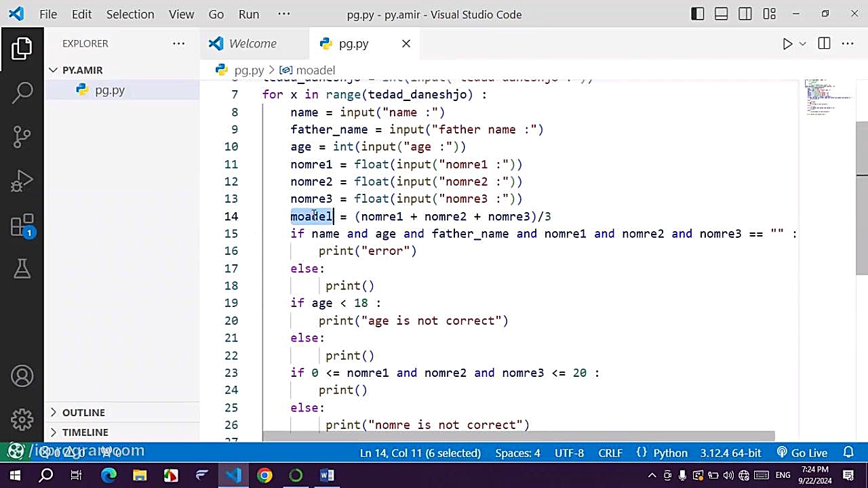
Task: Open the Manage gear menu
Action: [x=22, y=420]
